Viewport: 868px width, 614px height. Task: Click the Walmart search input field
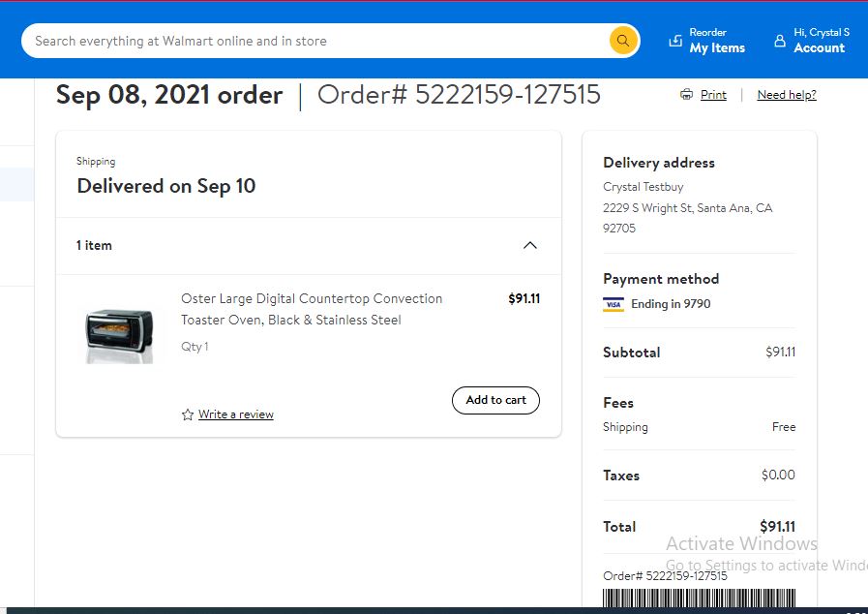click(315, 41)
